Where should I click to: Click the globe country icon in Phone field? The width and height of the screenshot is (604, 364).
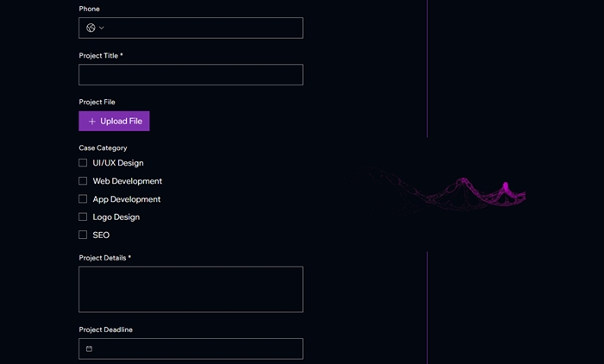[x=91, y=28]
